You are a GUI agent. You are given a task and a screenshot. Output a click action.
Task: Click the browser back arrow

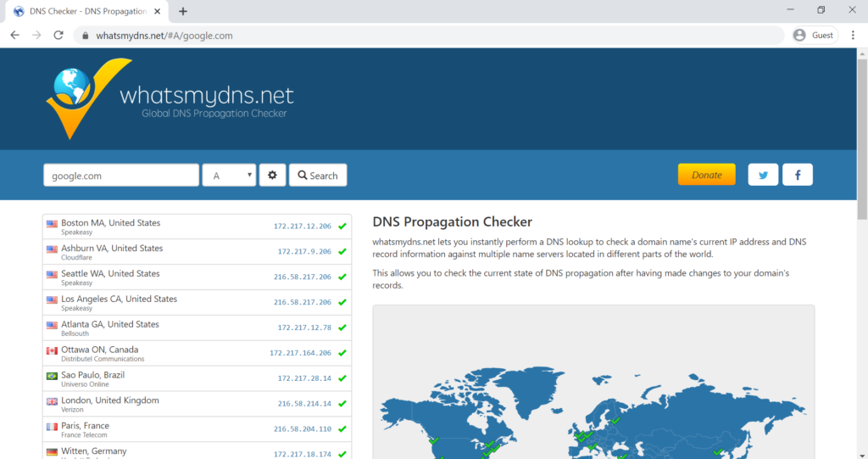[15, 35]
